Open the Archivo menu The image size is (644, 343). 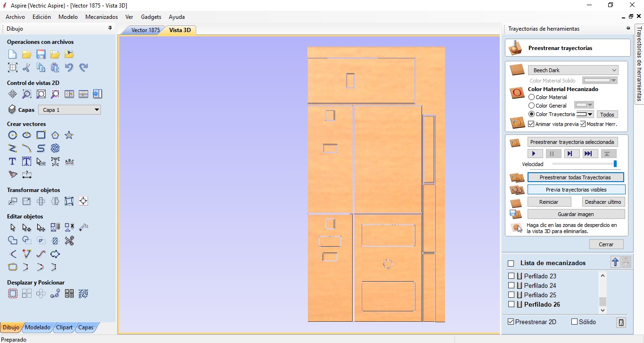15,17
